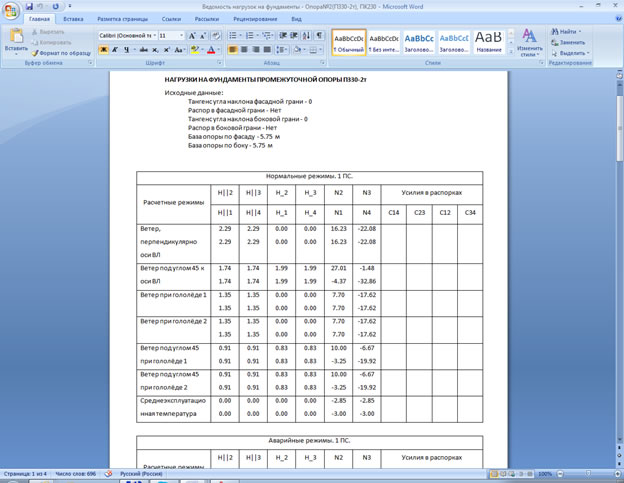This screenshot has width=624, height=483.
Task: Switch to the Вставка tab
Action: (x=73, y=19)
